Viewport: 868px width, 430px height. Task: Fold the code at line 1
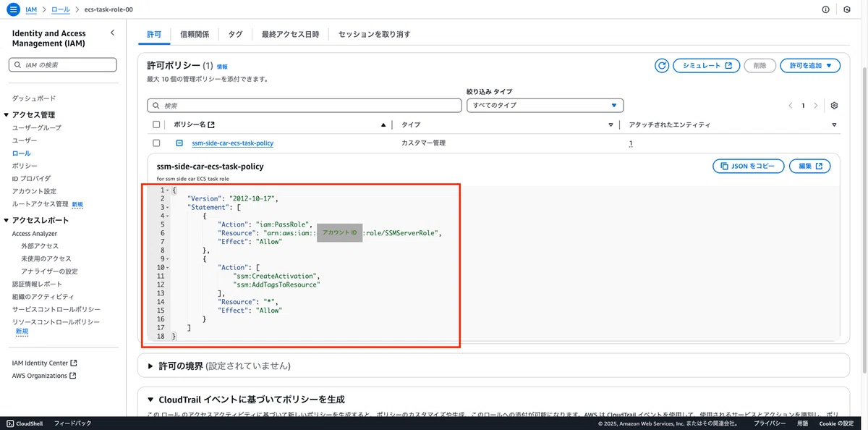(x=166, y=190)
